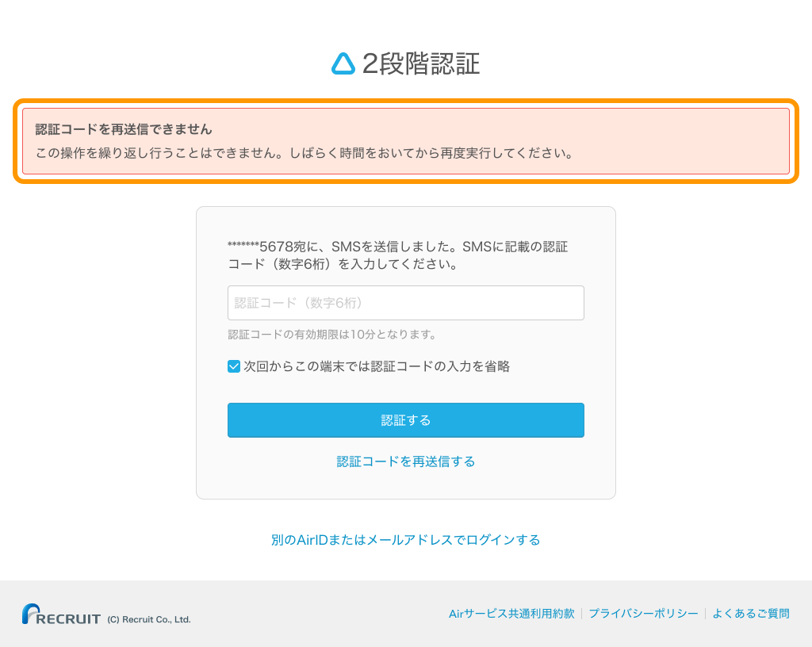This screenshot has height=647, width=812.
Task: Select the error banner about resend failure
Action: pyautogui.click(x=405, y=141)
